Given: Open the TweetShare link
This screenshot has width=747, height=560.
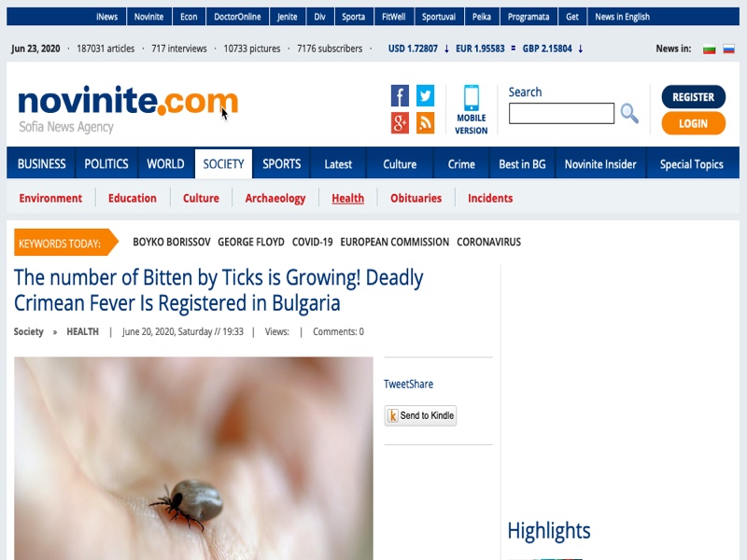Looking at the screenshot, I should coord(408,384).
